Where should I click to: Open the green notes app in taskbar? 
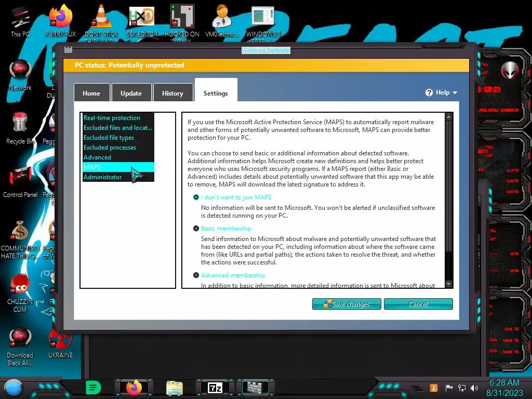click(x=94, y=388)
